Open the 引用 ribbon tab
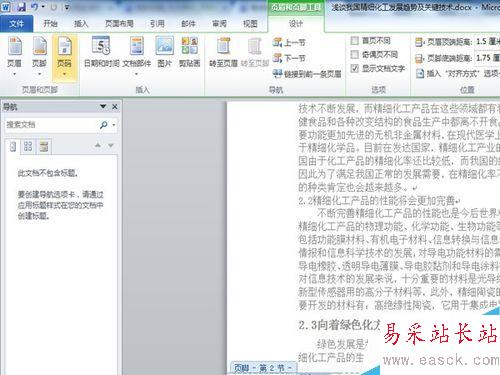The width and height of the screenshot is (500, 375). 157,24
